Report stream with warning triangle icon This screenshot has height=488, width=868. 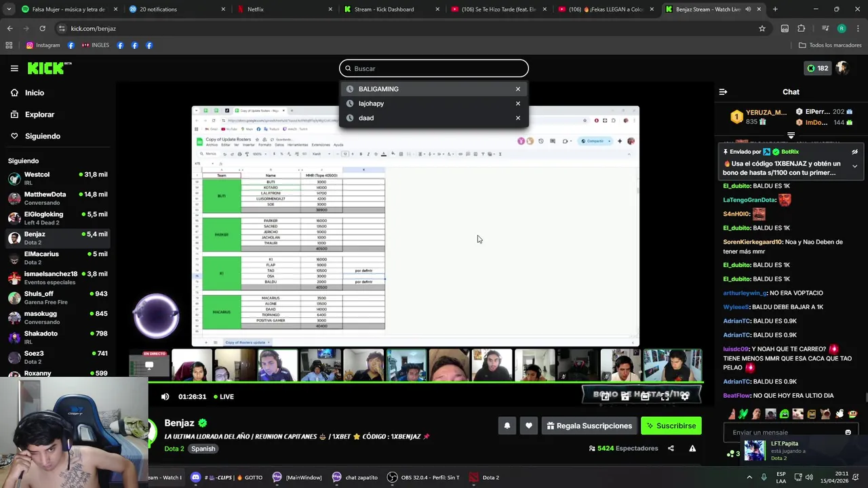coord(692,449)
